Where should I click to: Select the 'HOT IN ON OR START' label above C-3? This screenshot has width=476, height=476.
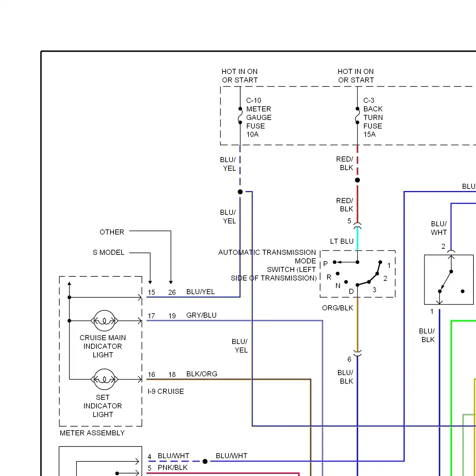click(x=356, y=76)
